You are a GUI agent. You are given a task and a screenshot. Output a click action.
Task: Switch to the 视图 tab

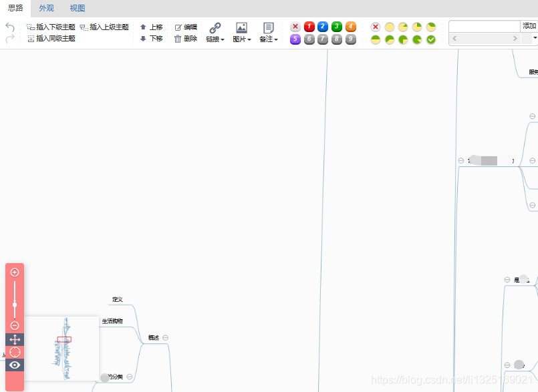point(78,8)
